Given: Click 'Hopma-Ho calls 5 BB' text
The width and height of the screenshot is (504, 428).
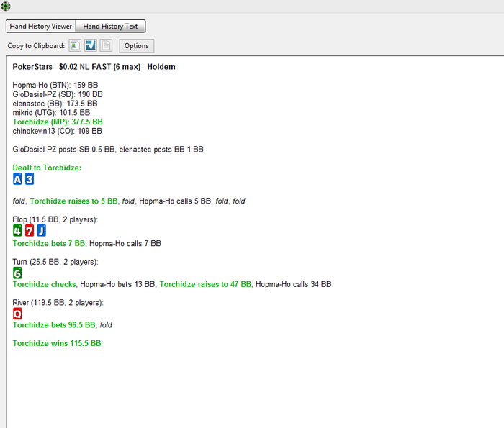Looking at the screenshot, I should click(x=175, y=201).
